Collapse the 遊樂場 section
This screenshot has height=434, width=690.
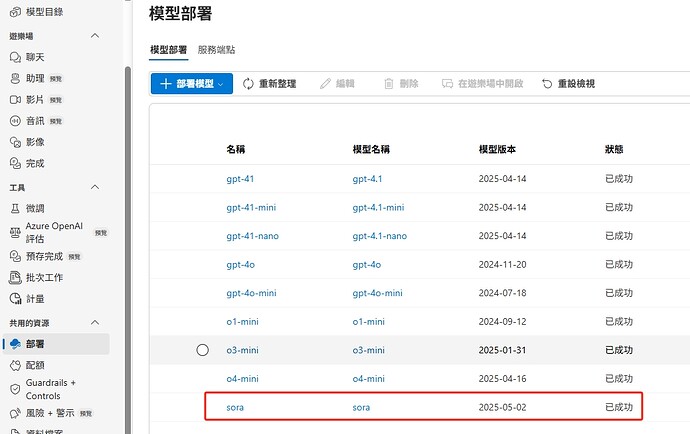pyautogui.click(x=95, y=36)
